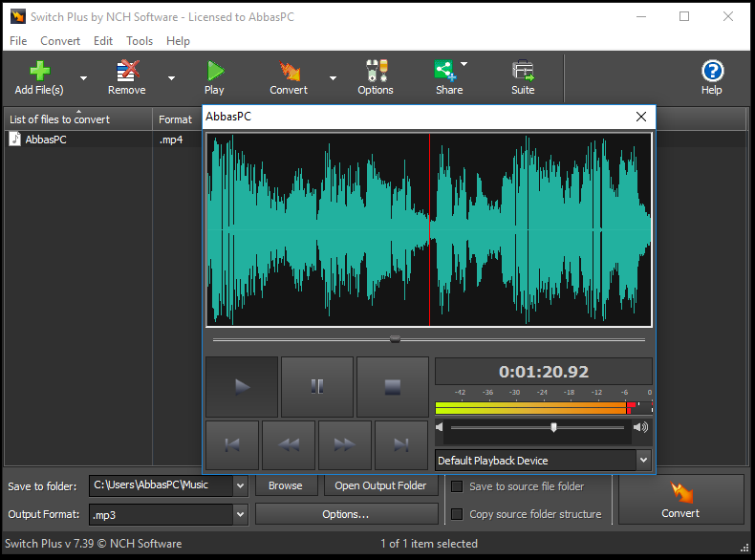Screen dimensions: 755x560
Task: Click the Open Output Folder button
Action: pyautogui.click(x=381, y=485)
